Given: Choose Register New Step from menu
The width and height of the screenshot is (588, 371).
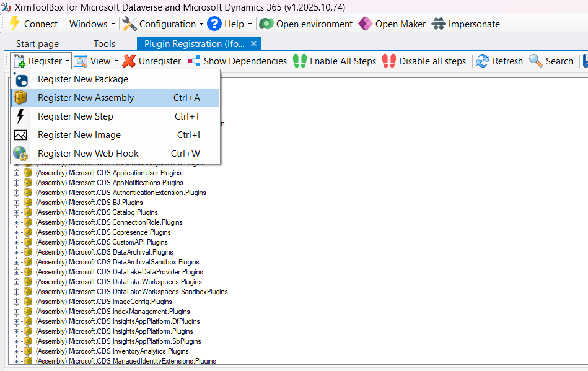Looking at the screenshot, I should [x=76, y=116].
